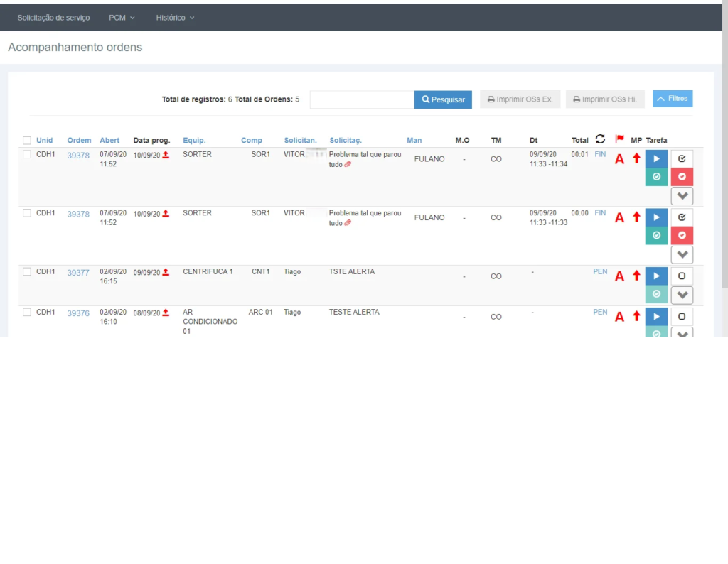Open the paperclip attachment in the 00:01 total row

click(x=348, y=164)
